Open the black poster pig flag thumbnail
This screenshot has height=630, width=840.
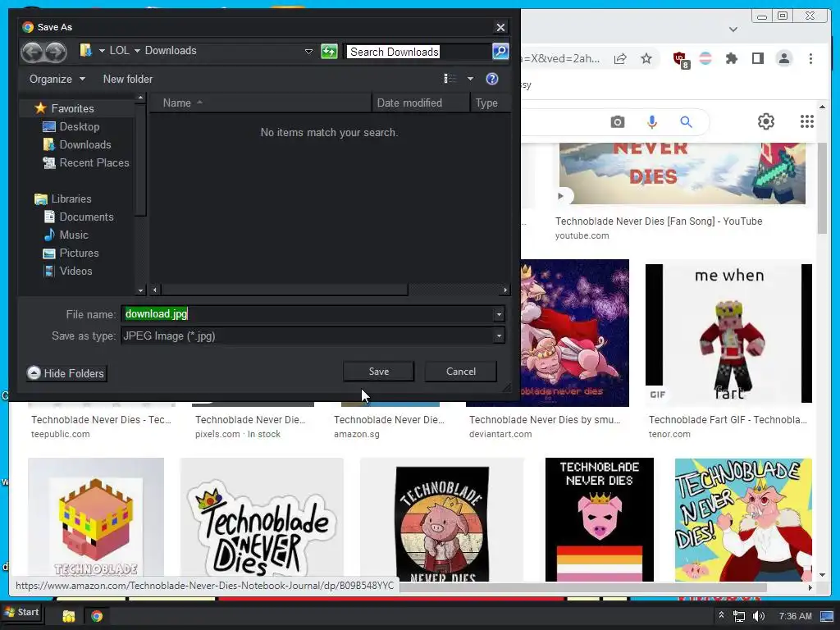click(599, 519)
